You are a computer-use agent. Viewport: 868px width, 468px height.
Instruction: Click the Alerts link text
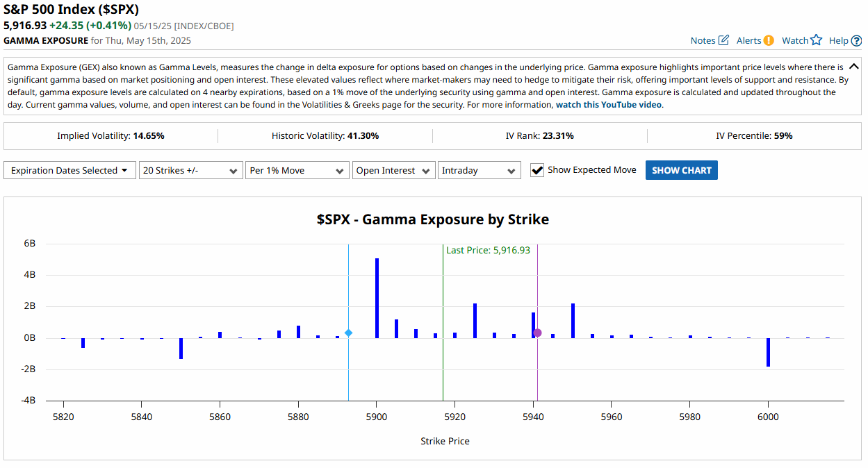click(748, 40)
